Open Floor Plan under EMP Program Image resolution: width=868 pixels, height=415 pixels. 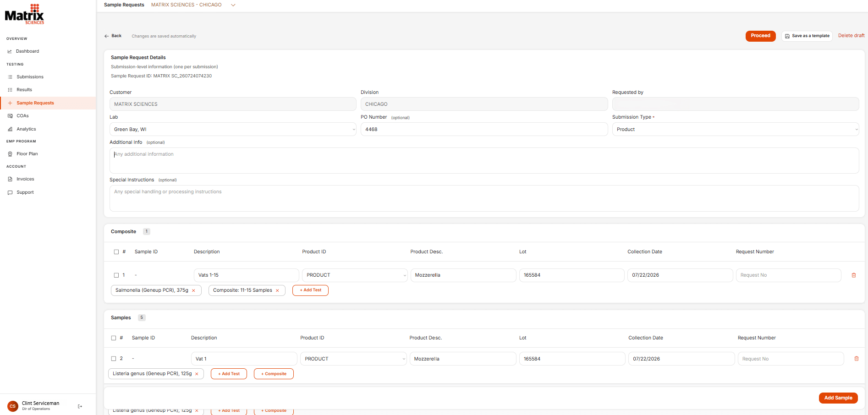[x=27, y=154]
